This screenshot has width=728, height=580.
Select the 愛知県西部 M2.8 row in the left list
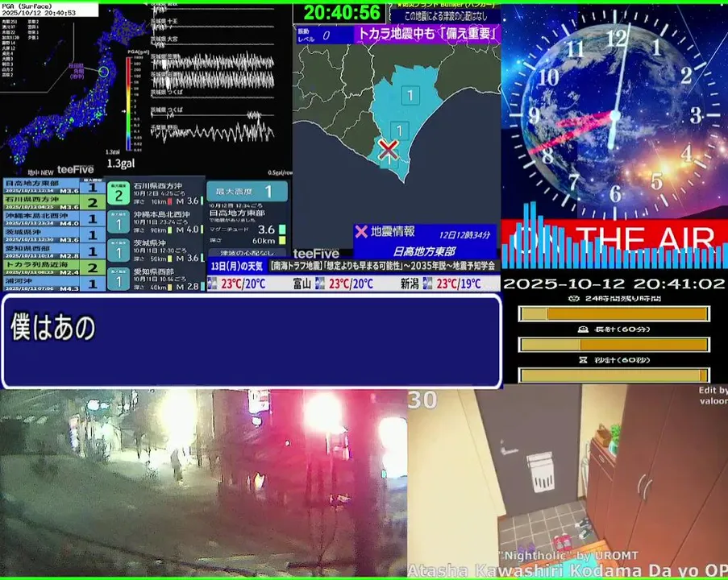(54, 251)
